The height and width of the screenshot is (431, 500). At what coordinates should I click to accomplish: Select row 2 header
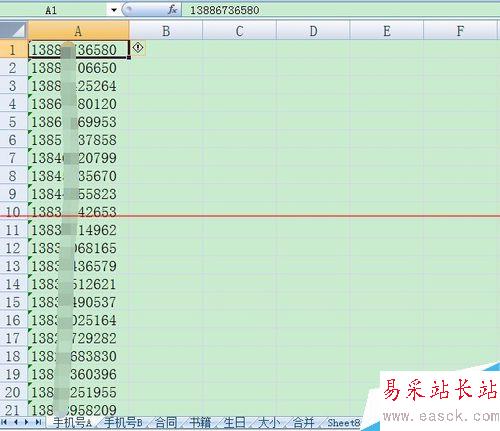[13, 68]
